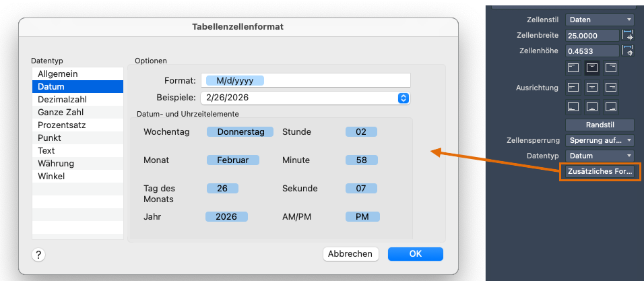Click pick-width icon beside Zellenbreite
The width and height of the screenshot is (644, 281).
pyautogui.click(x=628, y=36)
